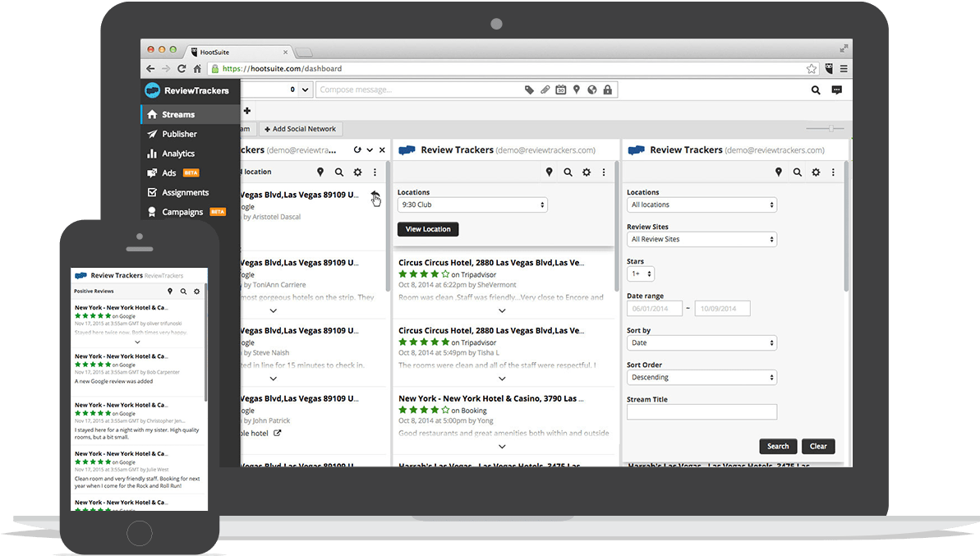Click the Add Social Network menu item
Screen dimensions: 980x556
(x=300, y=128)
